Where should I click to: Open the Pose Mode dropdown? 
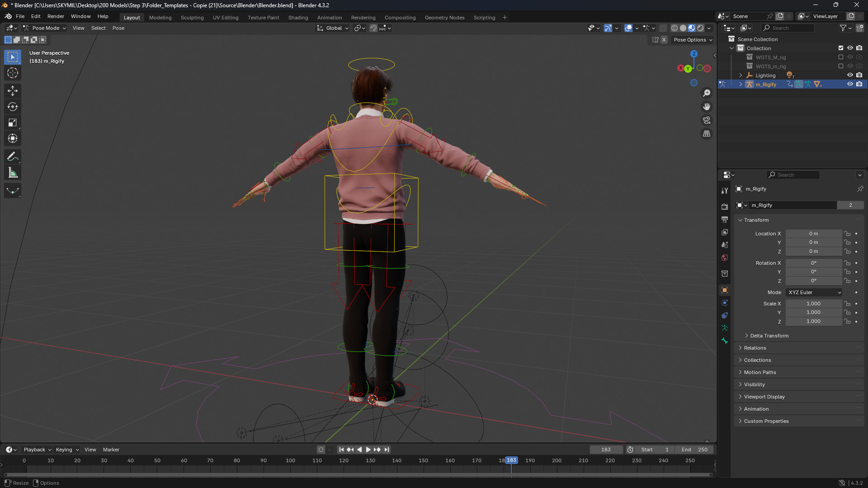45,28
